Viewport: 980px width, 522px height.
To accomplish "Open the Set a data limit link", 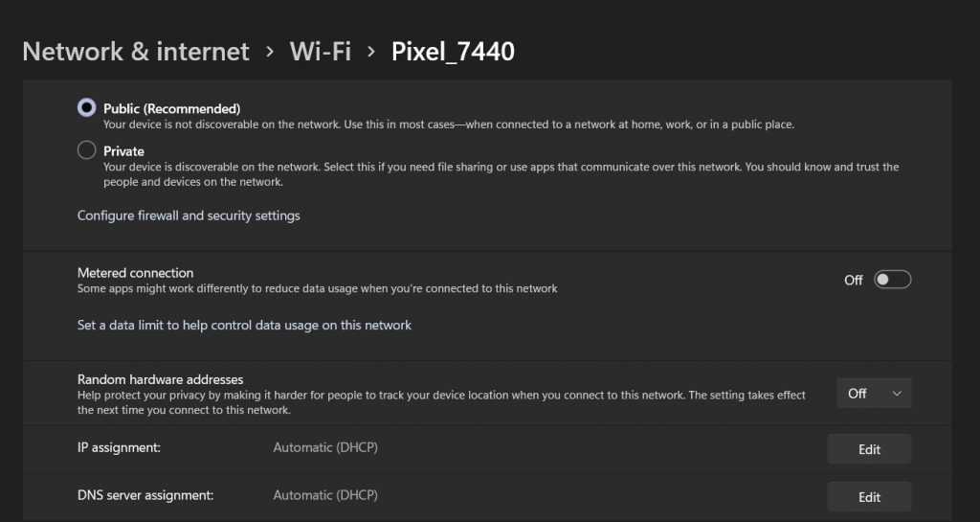I will [244, 326].
